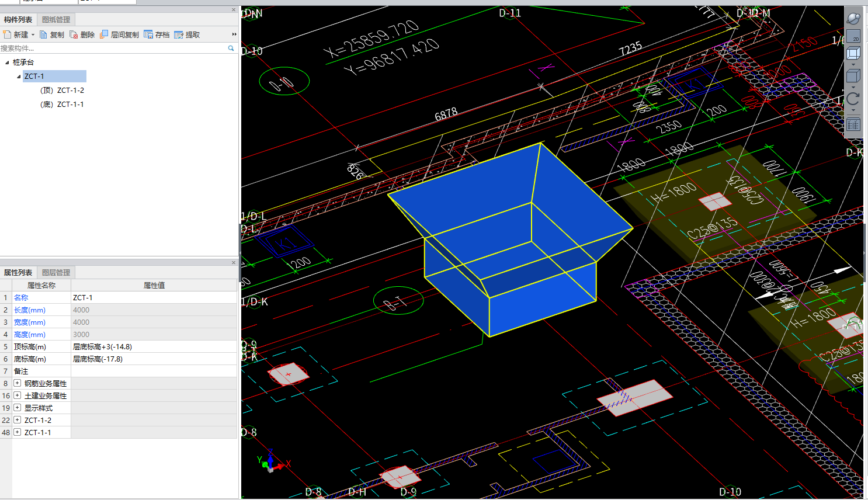Click the display settings checklist icon
Screen dimensions: 868x500
[853, 124]
